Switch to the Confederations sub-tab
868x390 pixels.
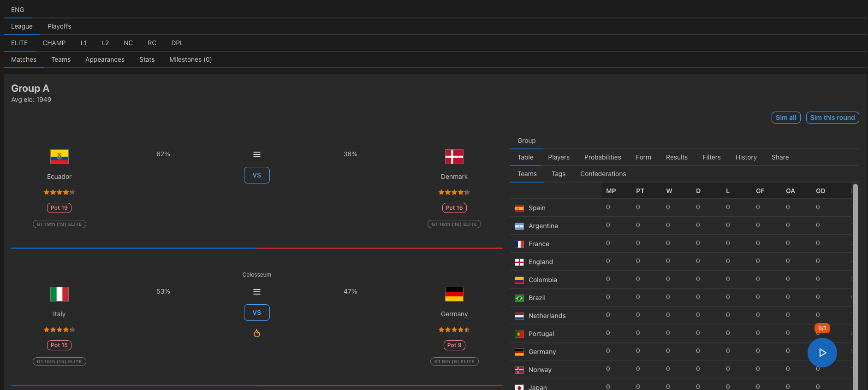tap(603, 174)
